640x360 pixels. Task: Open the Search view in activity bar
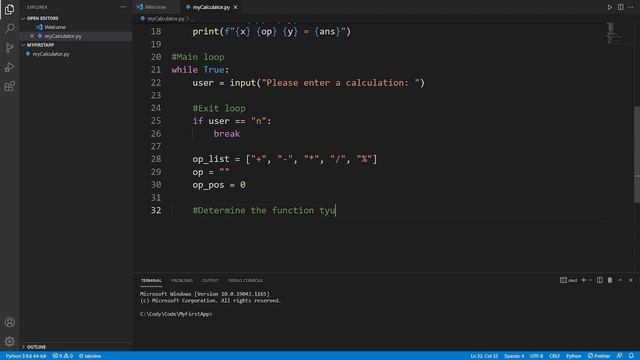point(9,28)
